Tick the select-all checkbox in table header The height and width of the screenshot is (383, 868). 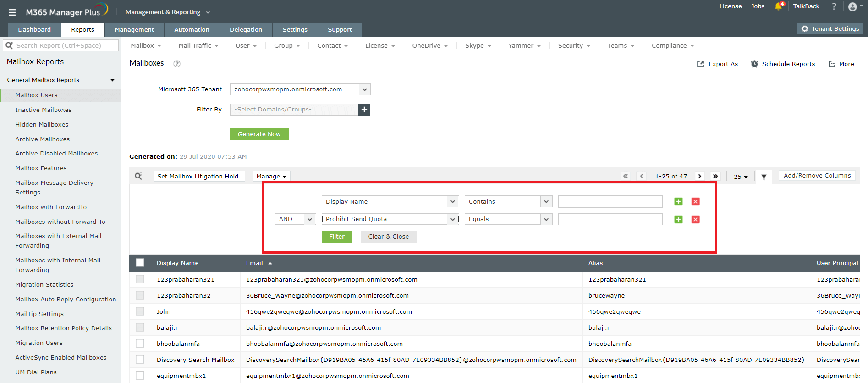(x=140, y=263)
